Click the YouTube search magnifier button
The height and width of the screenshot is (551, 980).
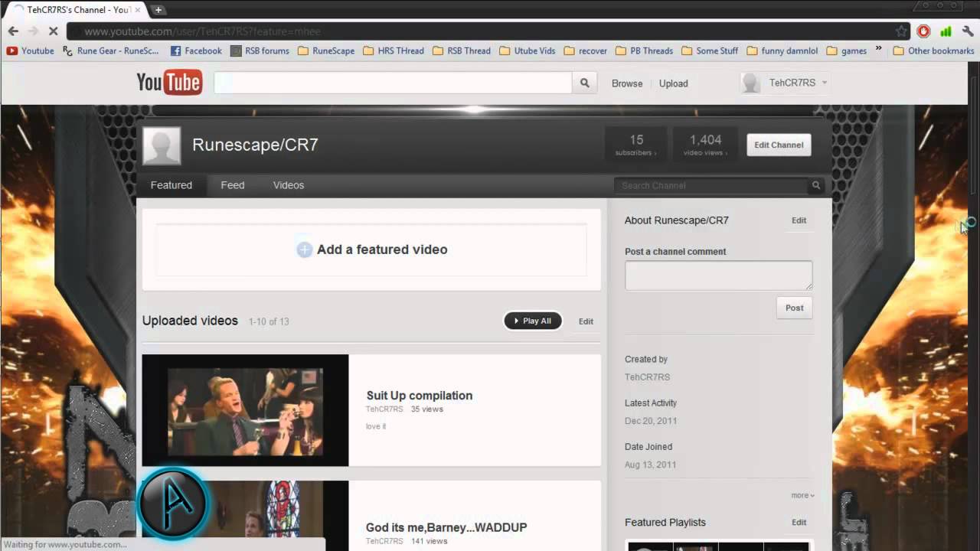tap(585, 83)
